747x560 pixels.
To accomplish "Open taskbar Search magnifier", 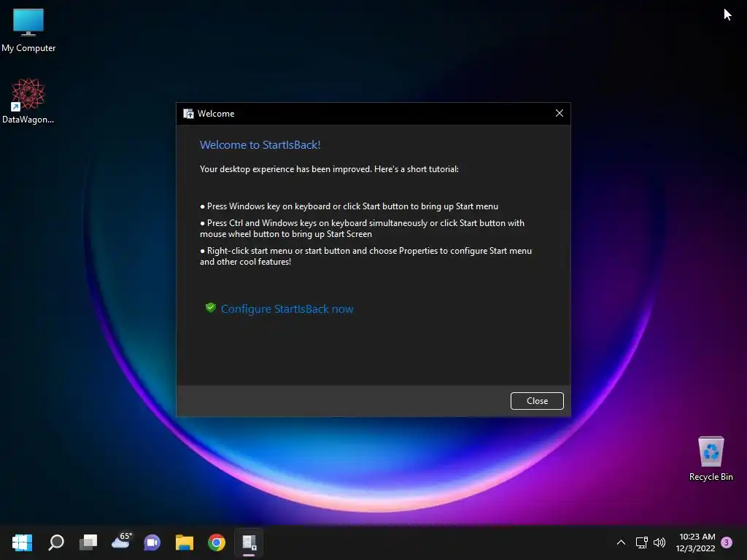I will point(56,542).
